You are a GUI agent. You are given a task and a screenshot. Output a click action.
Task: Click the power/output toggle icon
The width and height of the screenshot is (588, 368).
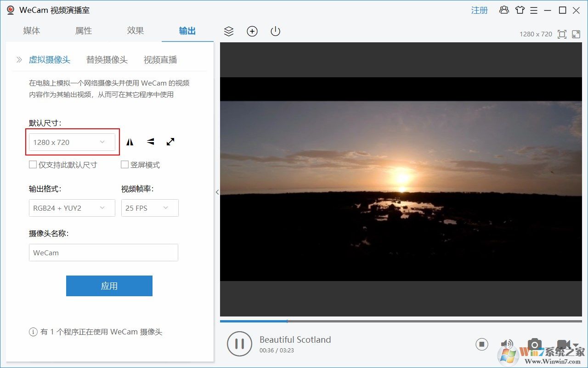pyautogui.click(x=275, y=31)
